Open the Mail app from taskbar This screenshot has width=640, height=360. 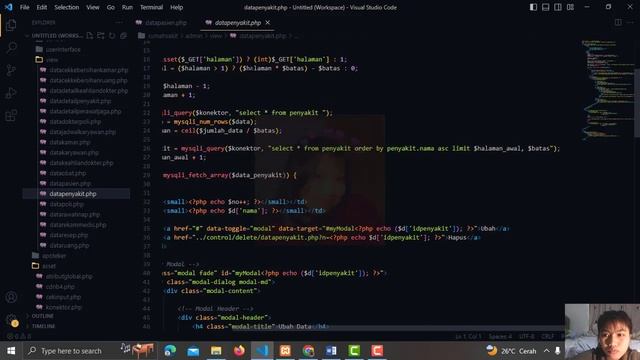[193, 351]
